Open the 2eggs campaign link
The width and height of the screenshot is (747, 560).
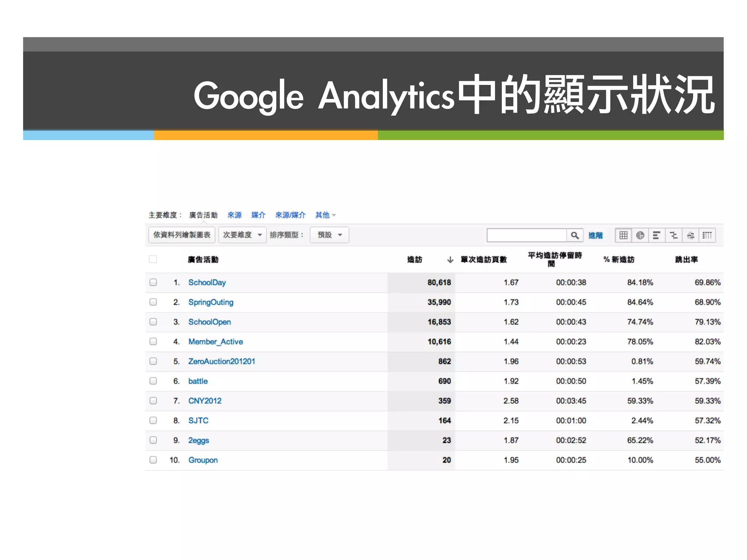(x=198, y=440)
